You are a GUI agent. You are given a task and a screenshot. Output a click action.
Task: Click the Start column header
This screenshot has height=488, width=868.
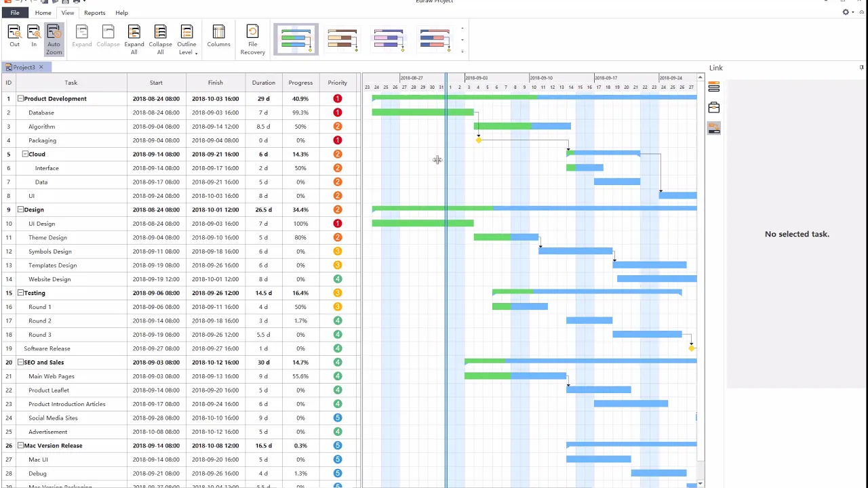(156, 83)
